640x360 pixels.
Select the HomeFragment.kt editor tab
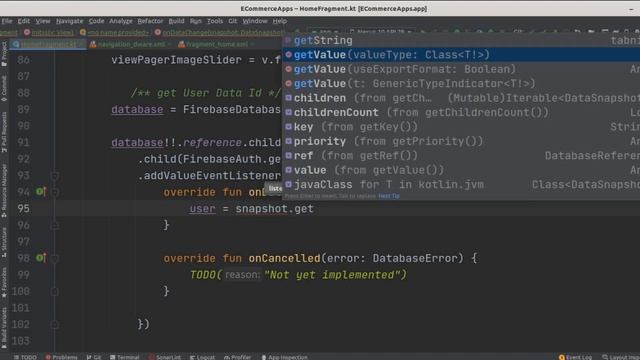click(48, 44)
